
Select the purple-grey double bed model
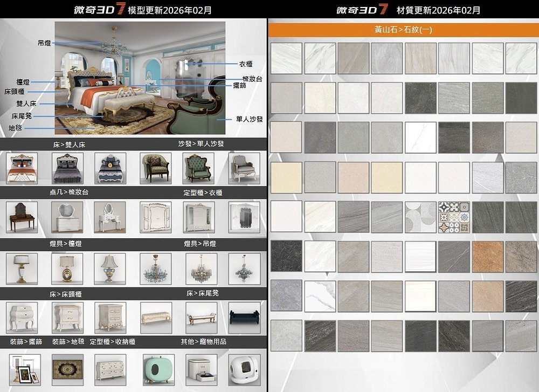pyautogui.click(x=67, y=168)
